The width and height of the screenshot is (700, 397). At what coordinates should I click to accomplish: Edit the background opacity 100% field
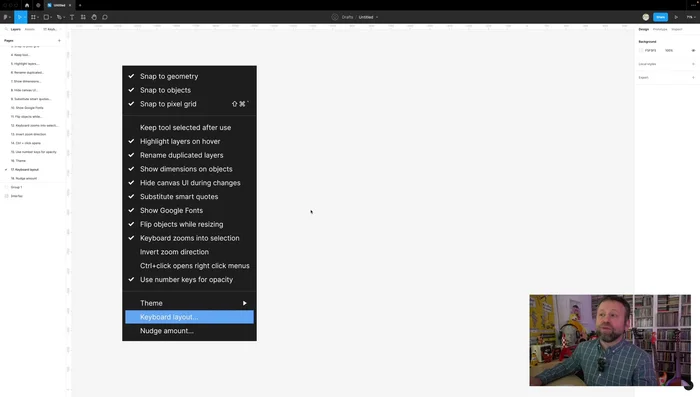669,50
